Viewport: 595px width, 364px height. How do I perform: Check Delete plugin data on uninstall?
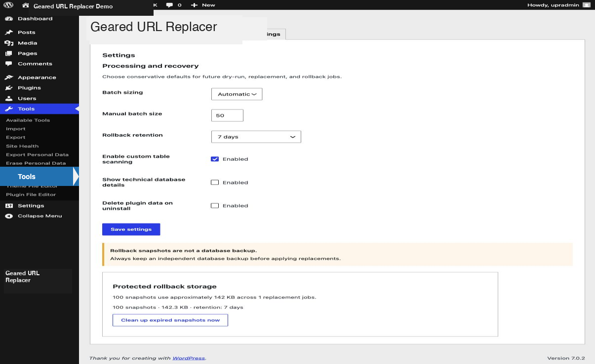point(215,206)
